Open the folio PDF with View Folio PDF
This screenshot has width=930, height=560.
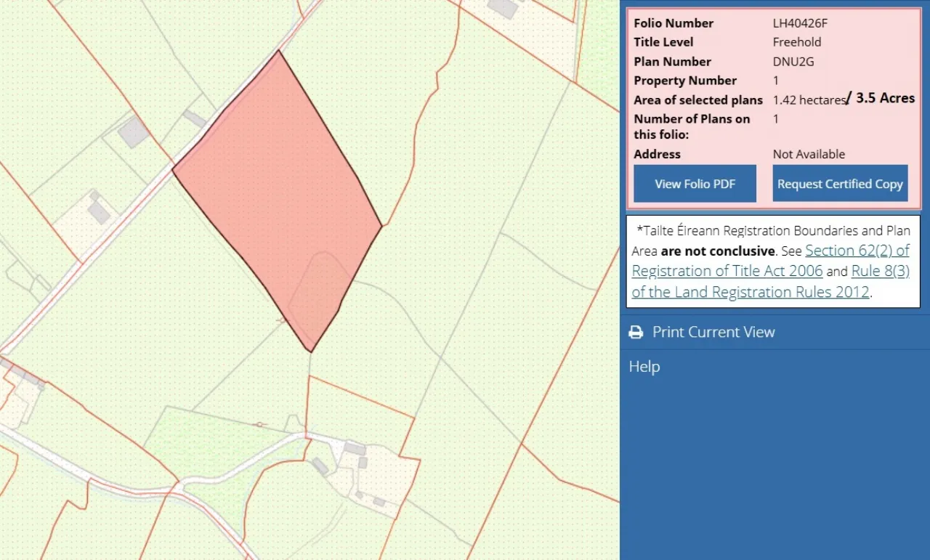[695, 183]
